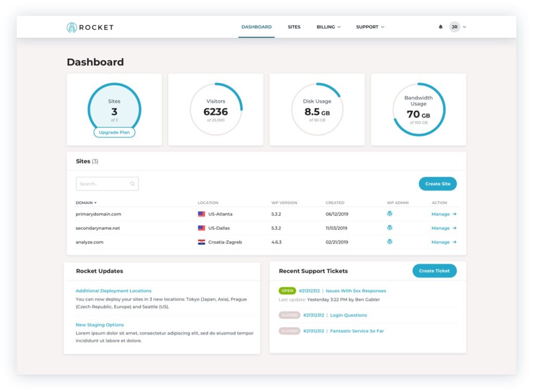Click the Croatia flag beside Croatia-Zagreb
This screenshot has height=392, width=533.
[201, 242]
